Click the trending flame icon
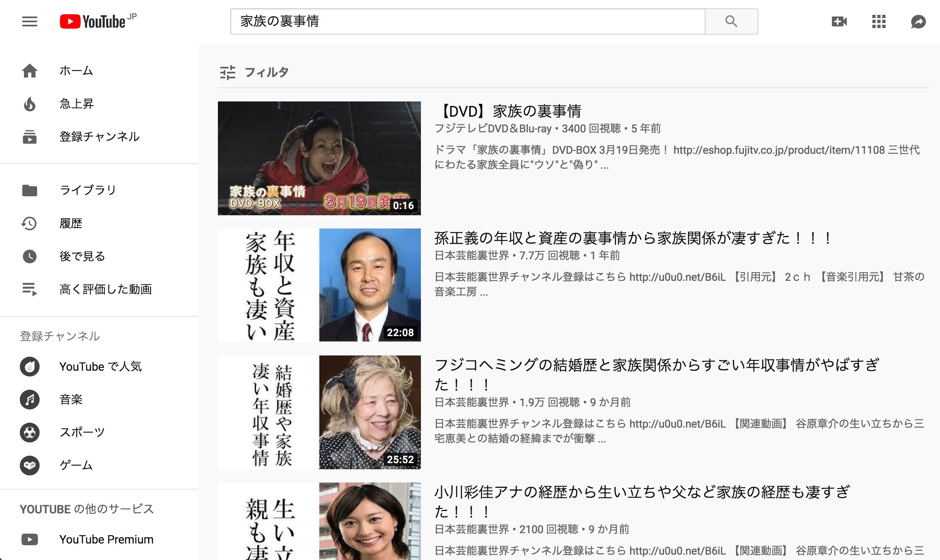The image size is (940, 560). (x=30, y=104)
